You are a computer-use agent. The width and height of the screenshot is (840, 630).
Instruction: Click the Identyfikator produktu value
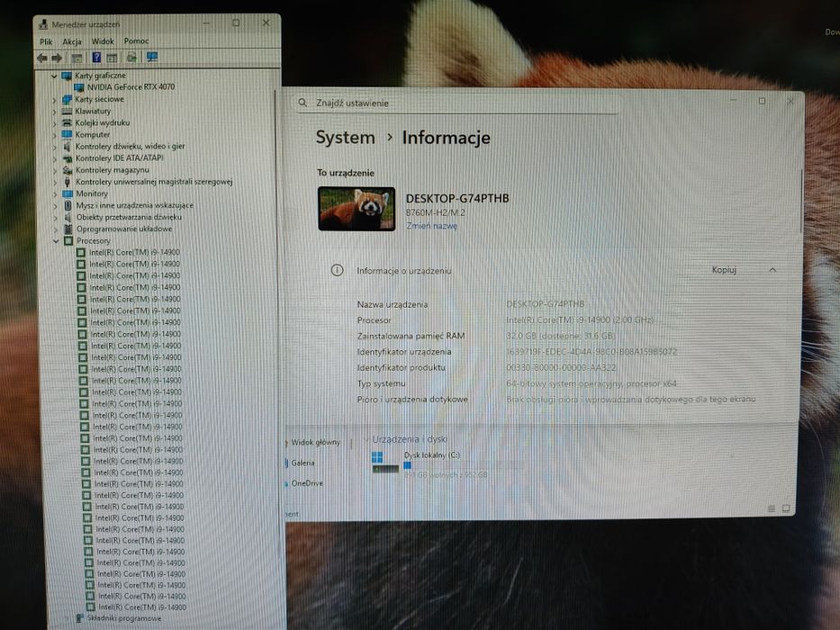[x=561, y=367]
